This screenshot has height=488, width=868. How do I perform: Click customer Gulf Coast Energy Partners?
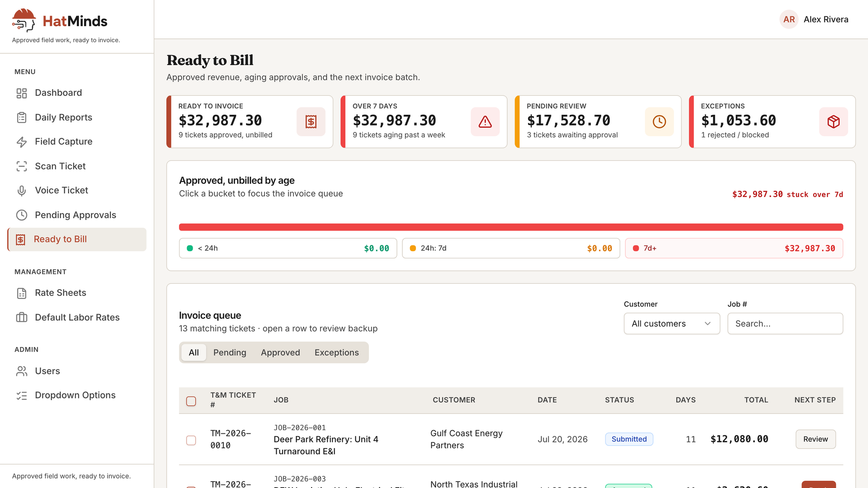(466, 439)
